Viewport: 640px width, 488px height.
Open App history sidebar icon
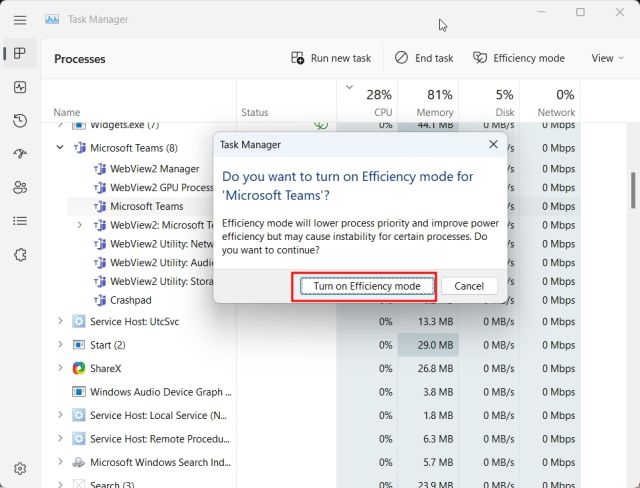(x=20, y=121)
